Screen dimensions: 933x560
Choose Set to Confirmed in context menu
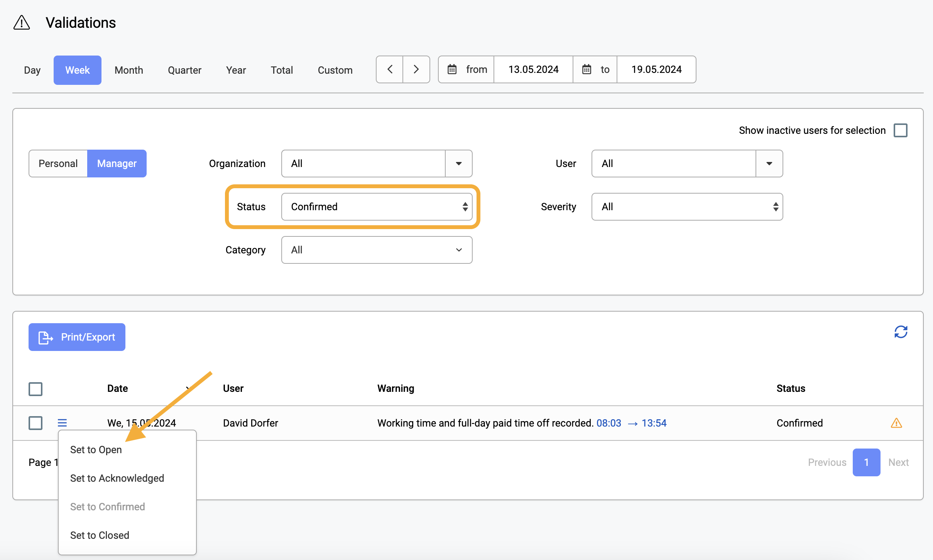pos(108,507)
